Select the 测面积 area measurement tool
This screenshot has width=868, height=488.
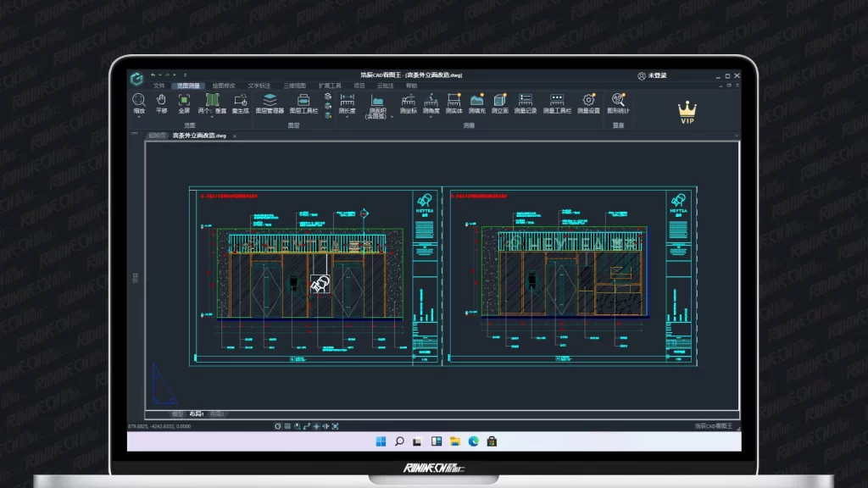(x=377, y=101)
